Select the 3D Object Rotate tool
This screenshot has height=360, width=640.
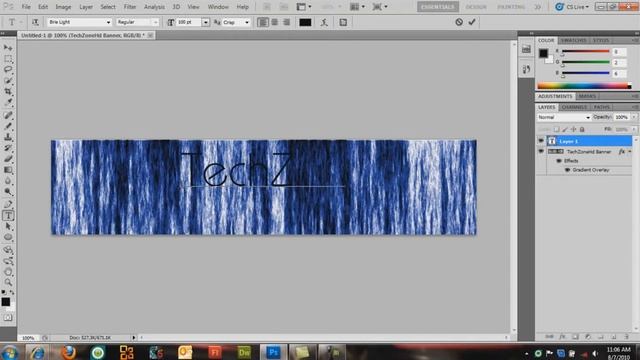8,250
